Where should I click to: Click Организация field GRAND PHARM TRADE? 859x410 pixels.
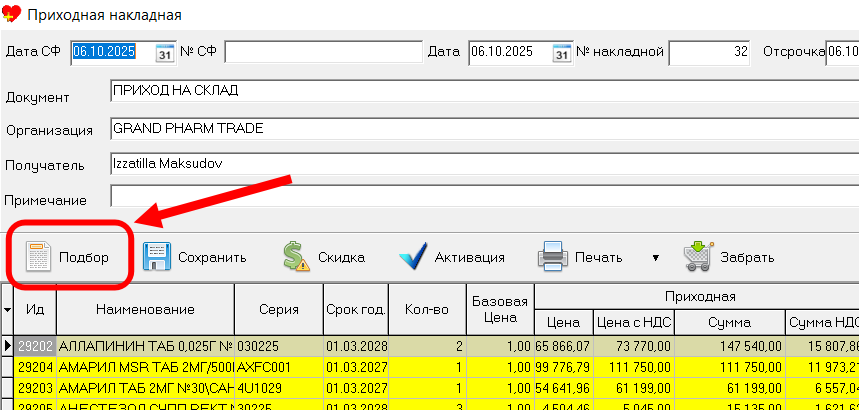pos(485,128)
